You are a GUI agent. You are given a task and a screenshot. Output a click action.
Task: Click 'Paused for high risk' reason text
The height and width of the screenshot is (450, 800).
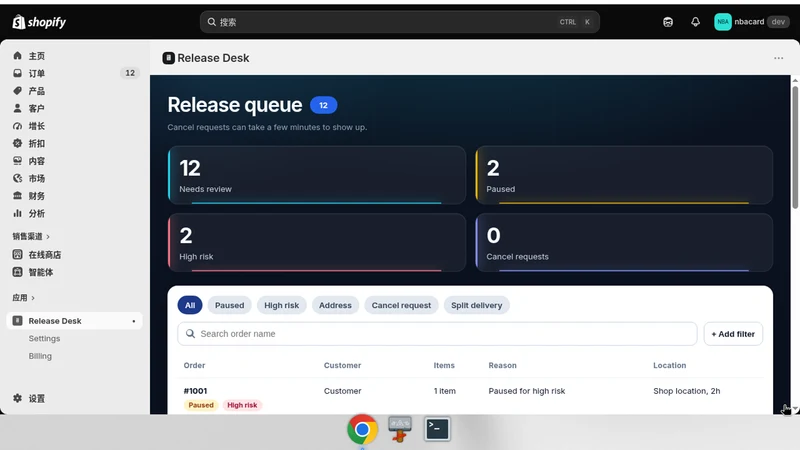[x=527, y=391]
